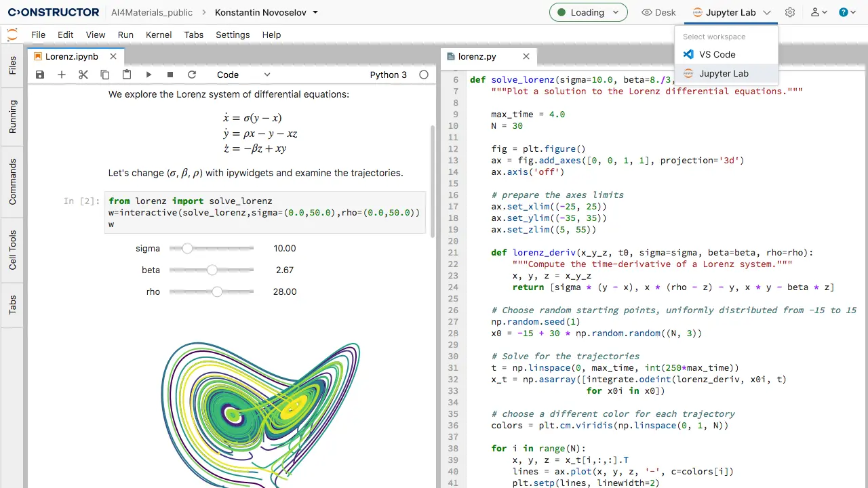This screenshot has width=868, height=488.
Task: Expand the Loading status dropdown
Action: (x=588, y=12)
